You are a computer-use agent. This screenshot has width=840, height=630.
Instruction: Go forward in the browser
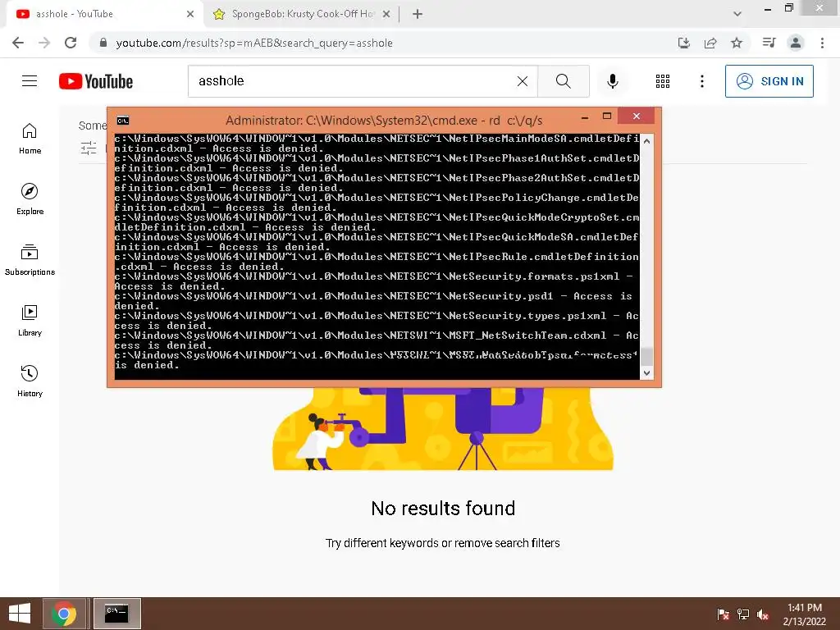(x=44, y=43)
